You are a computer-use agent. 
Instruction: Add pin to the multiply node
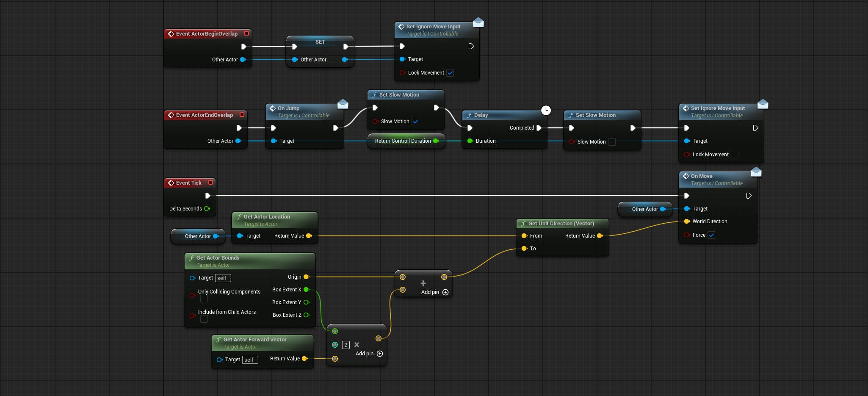click(380, 354)
